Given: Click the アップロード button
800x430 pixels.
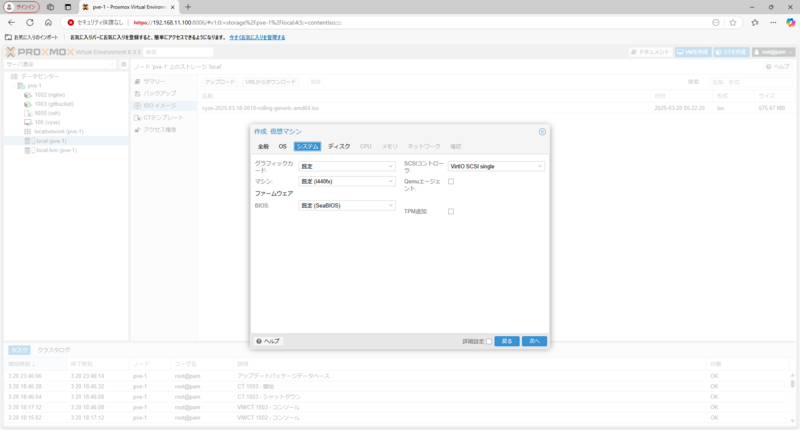Looking at the screenshot, I should 220,82.
